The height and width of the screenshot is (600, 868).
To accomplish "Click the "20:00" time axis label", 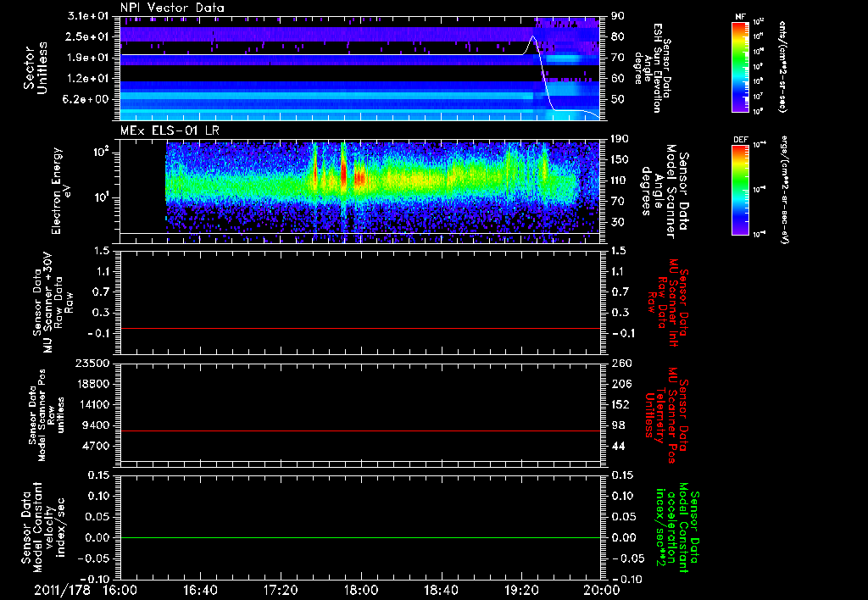I will [602, 590].
